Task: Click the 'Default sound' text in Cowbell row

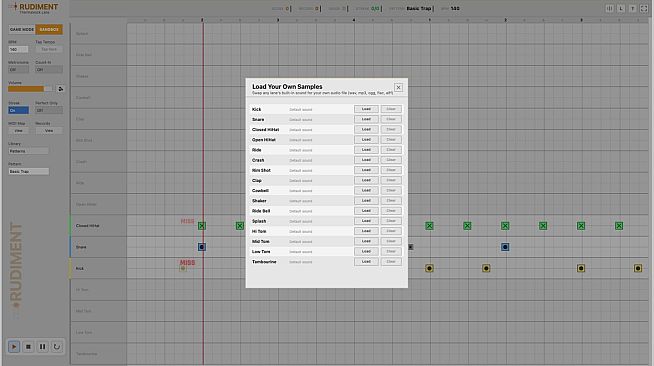Action: coord(301,191)
